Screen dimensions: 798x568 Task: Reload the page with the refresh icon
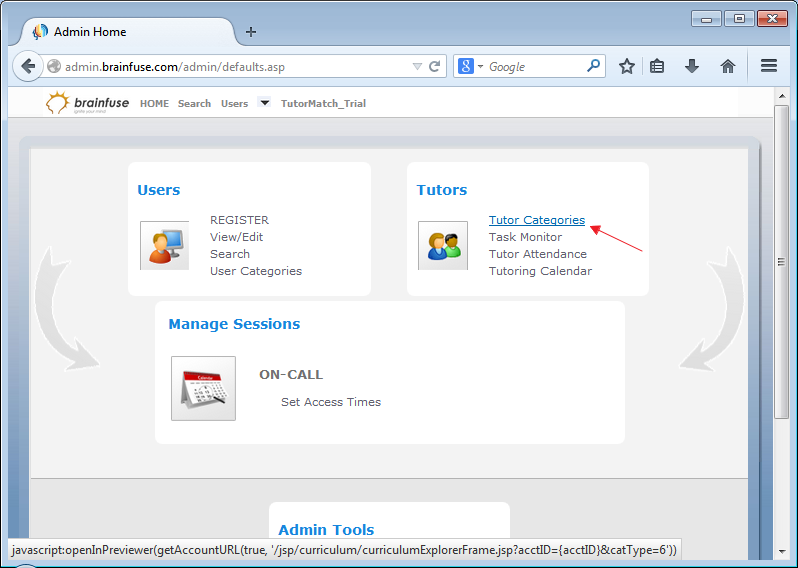[435, 66]
